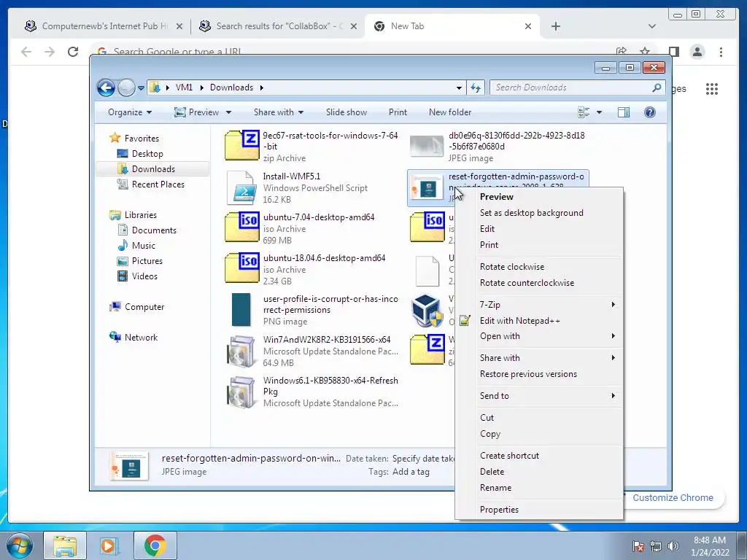Select Recent Places in navigation pane

(158, 184)
